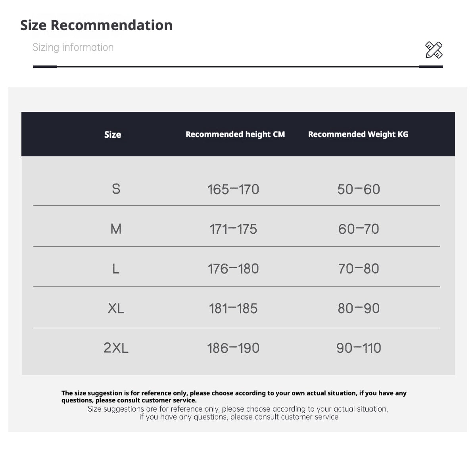Click the 70–80 weight value
The image size is (476, 452).
click(x=359, y=269)
